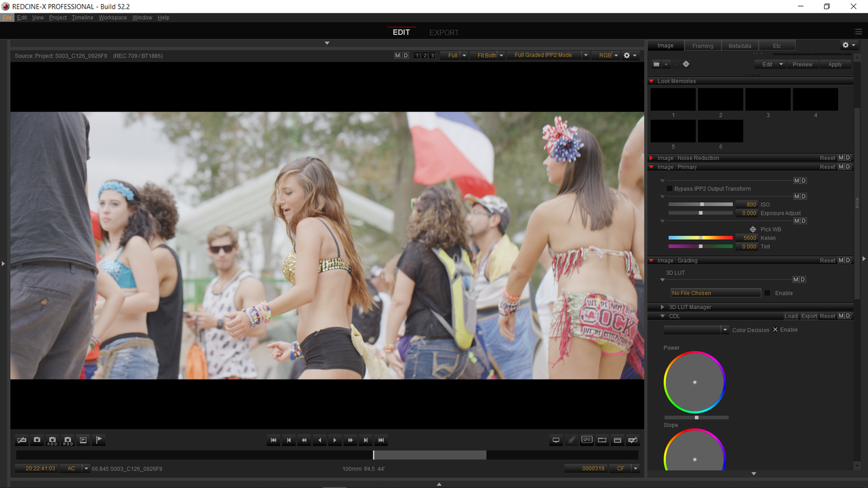Click the look presets folder icon

[656, 64]
